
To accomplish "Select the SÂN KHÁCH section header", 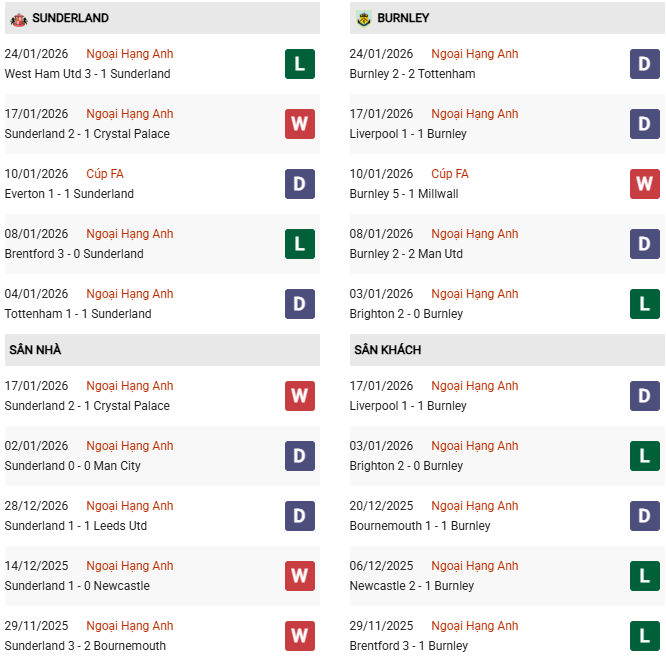I will pos(387,350).
